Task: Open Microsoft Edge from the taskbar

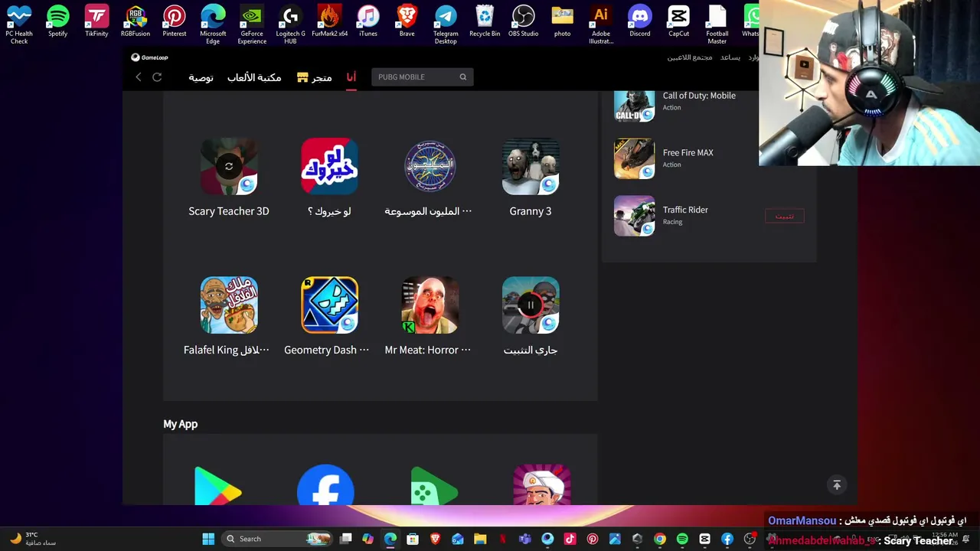Action: [390, 539]
